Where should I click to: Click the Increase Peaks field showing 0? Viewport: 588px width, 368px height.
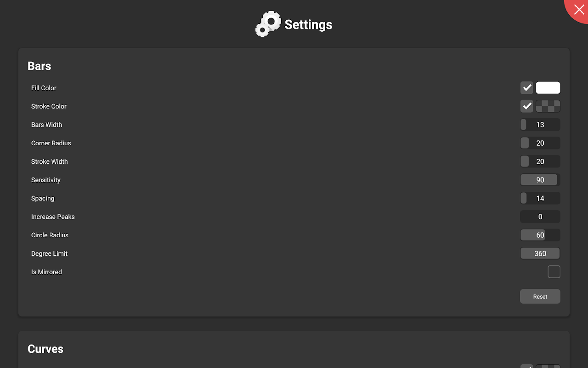click(x=540, y=217)
